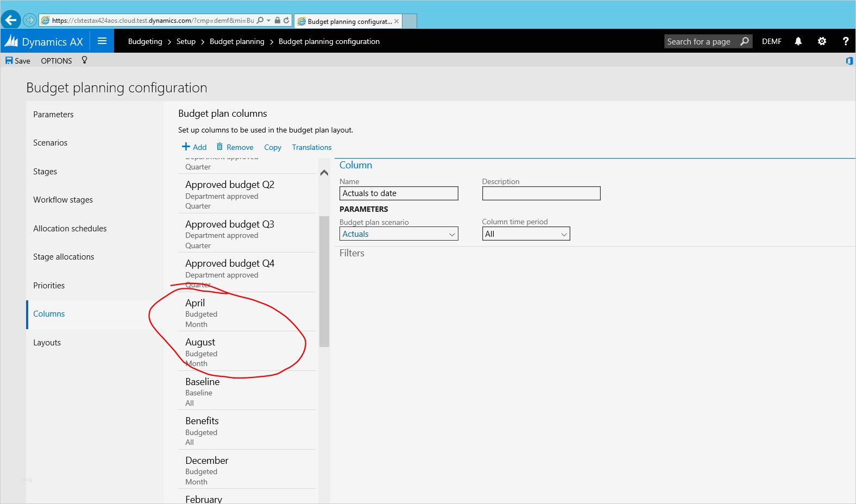Click the search magnifier icon
856x504 pixels.
(744, 41)
